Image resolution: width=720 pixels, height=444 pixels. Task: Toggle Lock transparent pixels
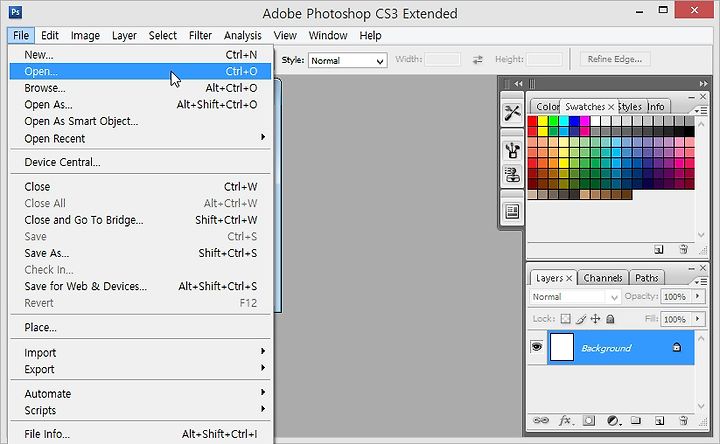[x=566, y=319]
